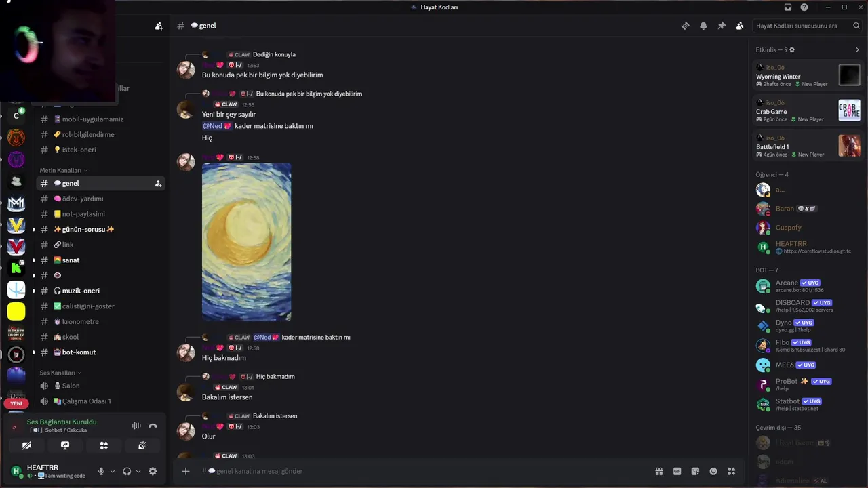Open the bot-komut channel
This screenshot has height=488, width=868.
coord(100,352)
